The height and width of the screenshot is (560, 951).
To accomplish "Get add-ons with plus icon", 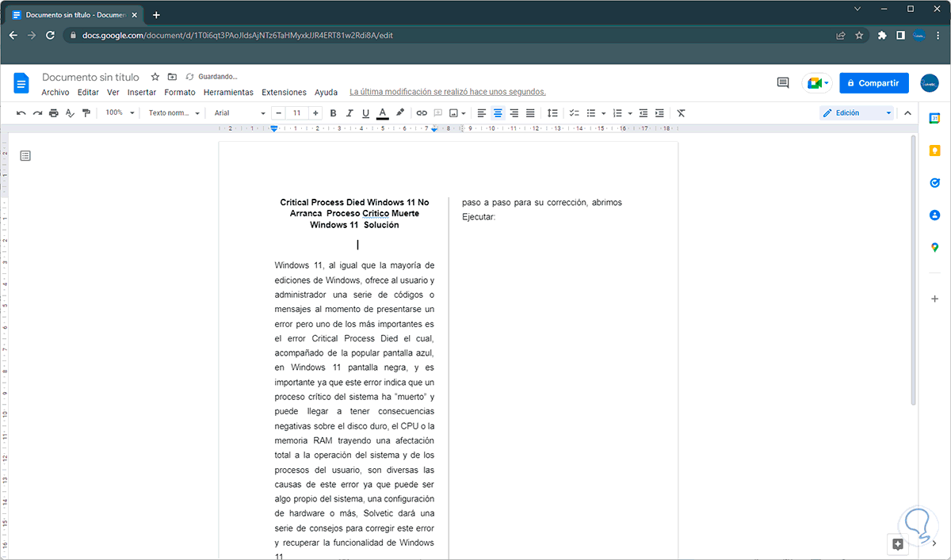I will click(x=935, y=299).
